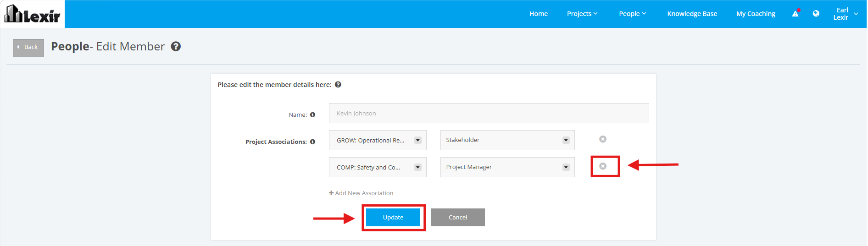Click info icon beside Name label
Image resolution: width=868 pixels, height=246 pixels.
pyautogui.click(x=313, y=115)
